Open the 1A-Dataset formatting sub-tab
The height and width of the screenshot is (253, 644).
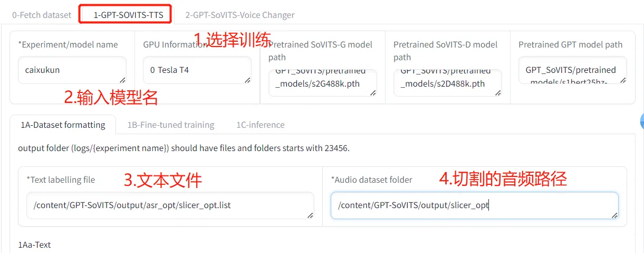coord(63,125)
